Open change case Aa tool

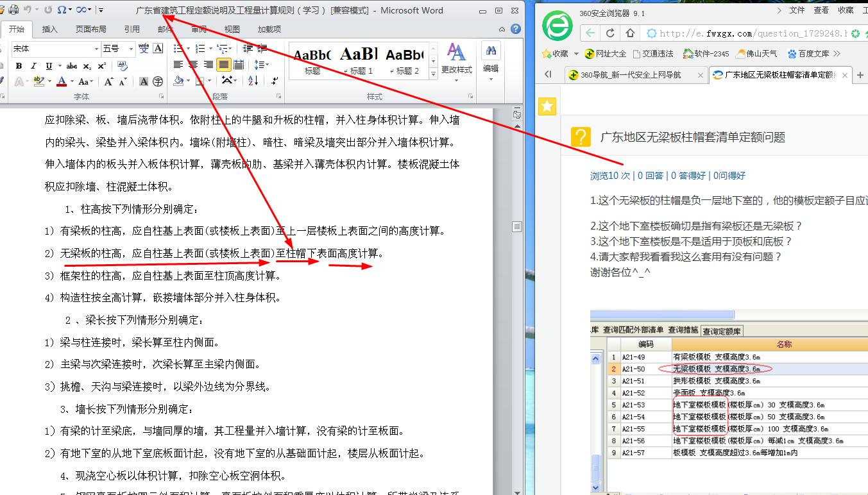[85, 81]
